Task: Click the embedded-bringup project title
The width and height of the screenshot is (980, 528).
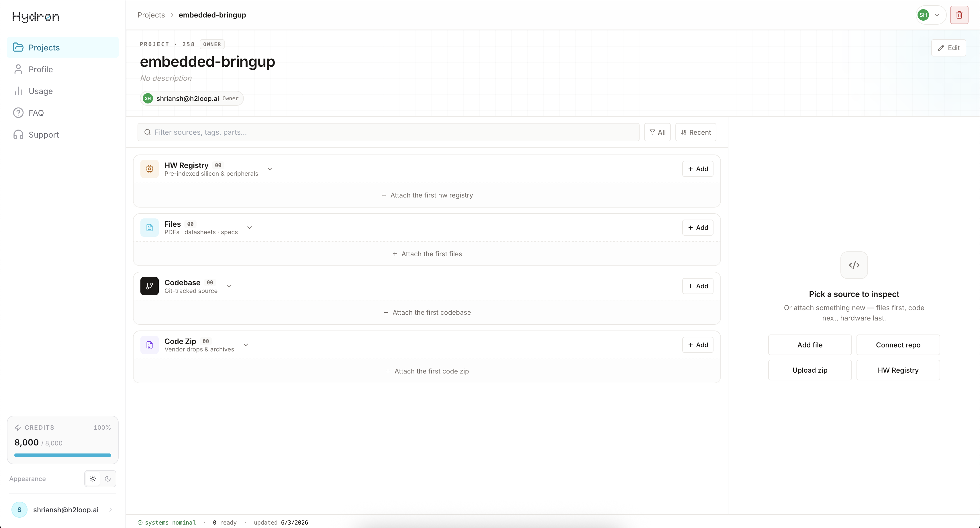Action: 207,61
